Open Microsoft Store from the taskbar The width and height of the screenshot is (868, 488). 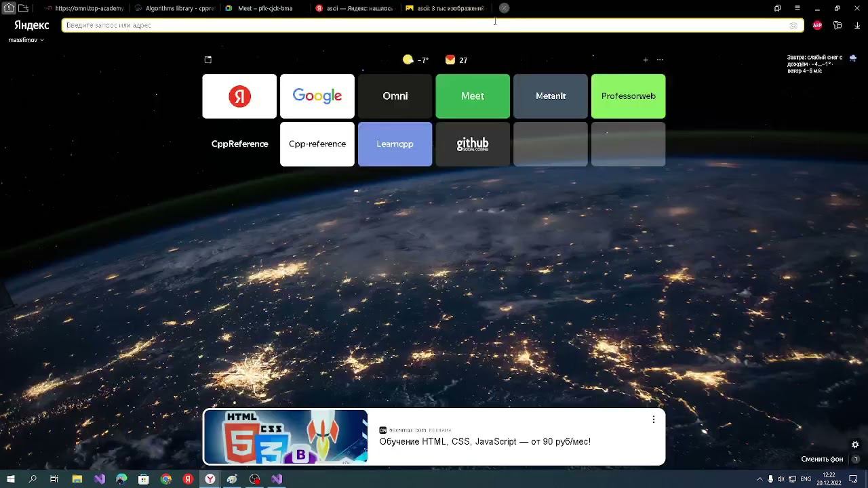coord(144,479)
